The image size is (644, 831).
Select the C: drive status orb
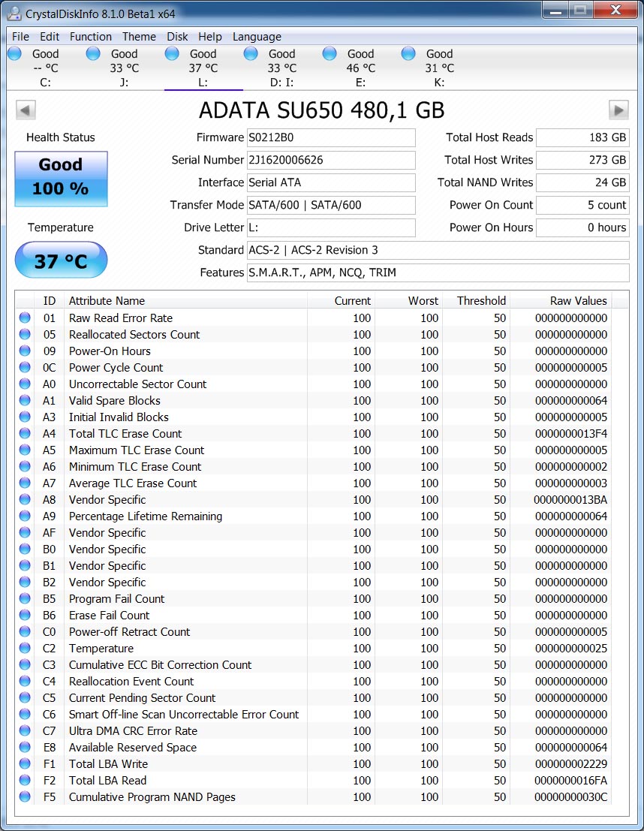pyautogui.click(x=15, y=53)
